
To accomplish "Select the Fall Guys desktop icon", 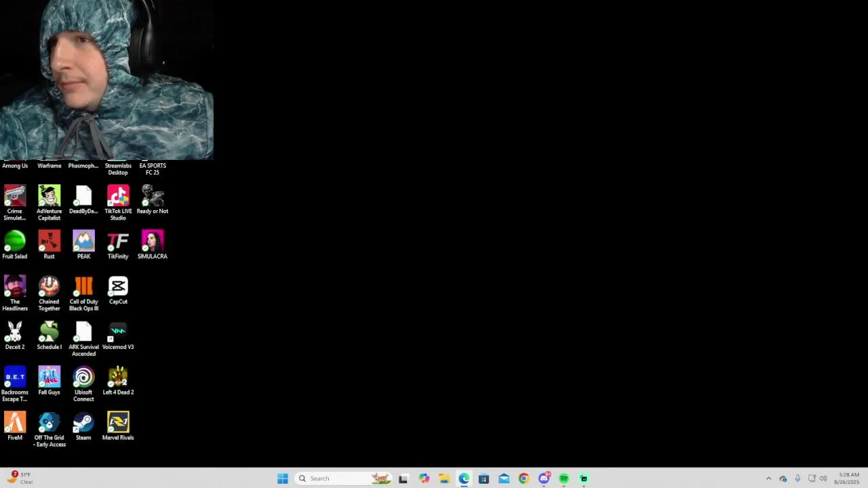I will pos(49,381).
